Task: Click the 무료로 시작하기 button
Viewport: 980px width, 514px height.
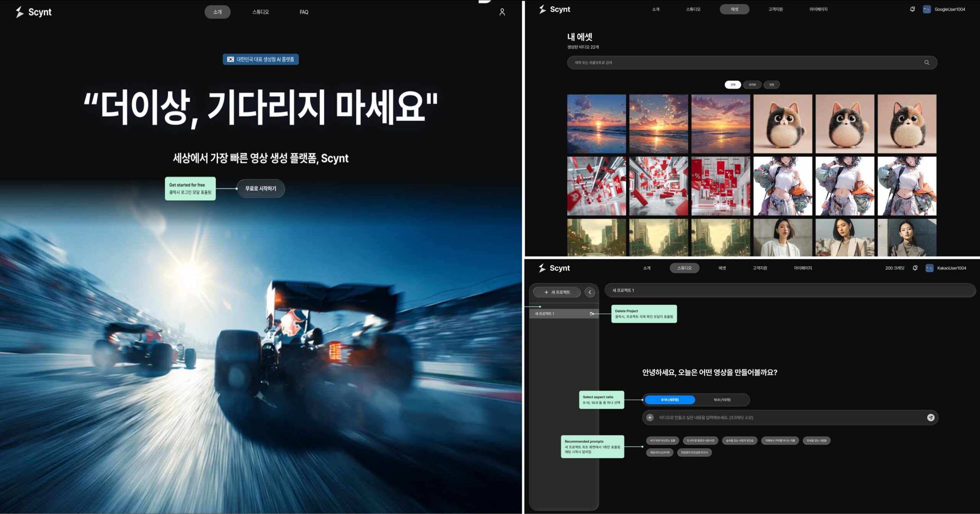Action: tap(260, 188)
